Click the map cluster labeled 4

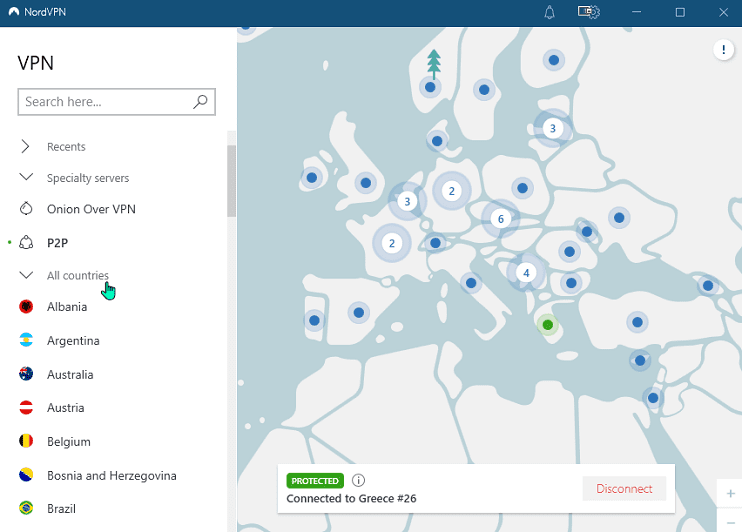click(x=526, y=273)
